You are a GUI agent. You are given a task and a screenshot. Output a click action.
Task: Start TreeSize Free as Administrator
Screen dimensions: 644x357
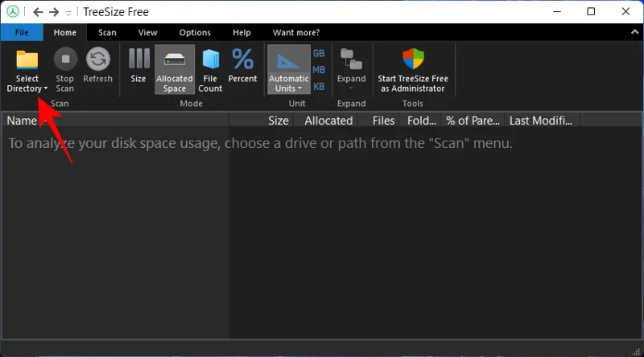coord(413,70)
